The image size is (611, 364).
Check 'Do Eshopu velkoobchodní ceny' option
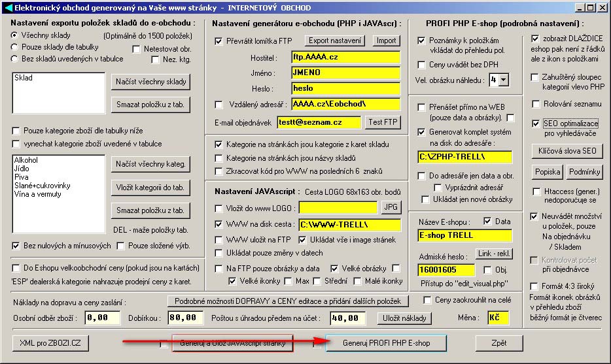point(16,268)
